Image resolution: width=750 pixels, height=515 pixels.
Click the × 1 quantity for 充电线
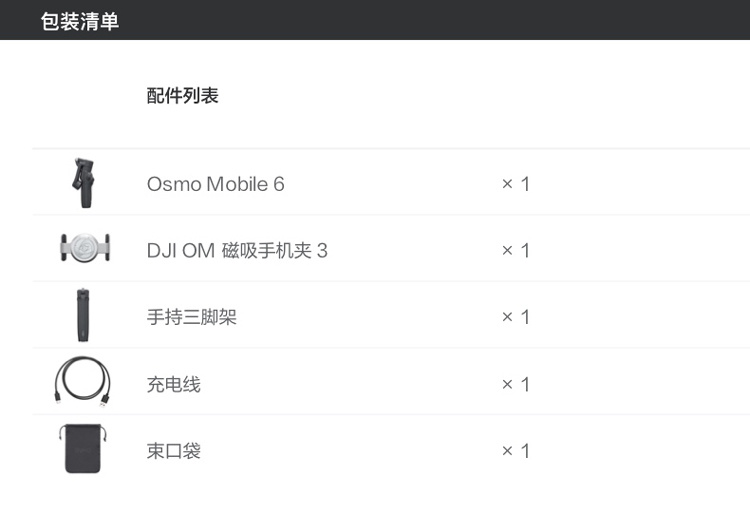tap(515, 384)
